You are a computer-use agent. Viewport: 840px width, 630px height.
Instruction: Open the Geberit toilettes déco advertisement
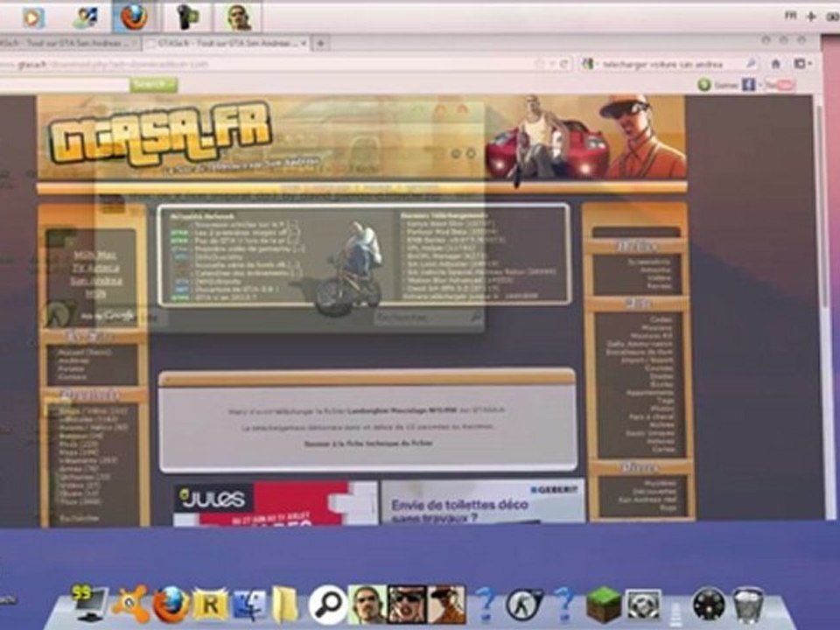(x=483, y=502)
